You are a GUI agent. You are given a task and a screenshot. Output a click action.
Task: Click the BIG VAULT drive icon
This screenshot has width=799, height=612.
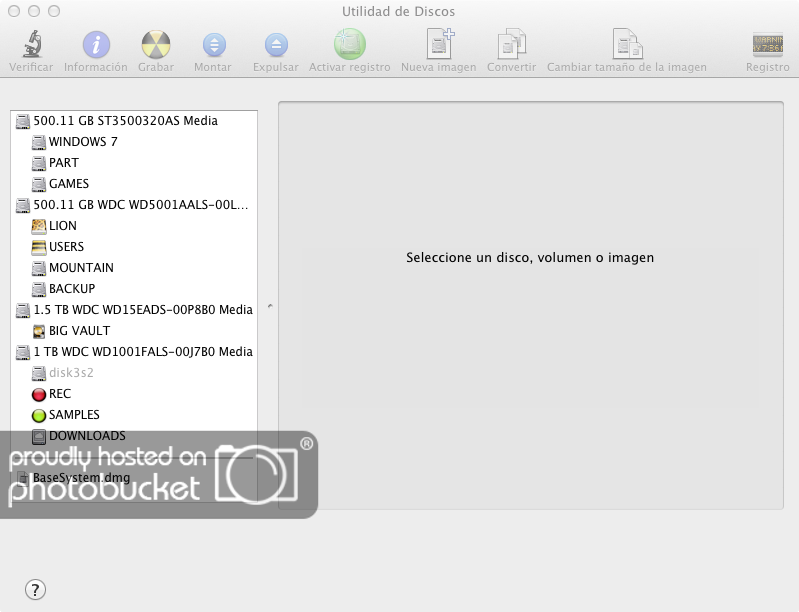coord(39,331)
